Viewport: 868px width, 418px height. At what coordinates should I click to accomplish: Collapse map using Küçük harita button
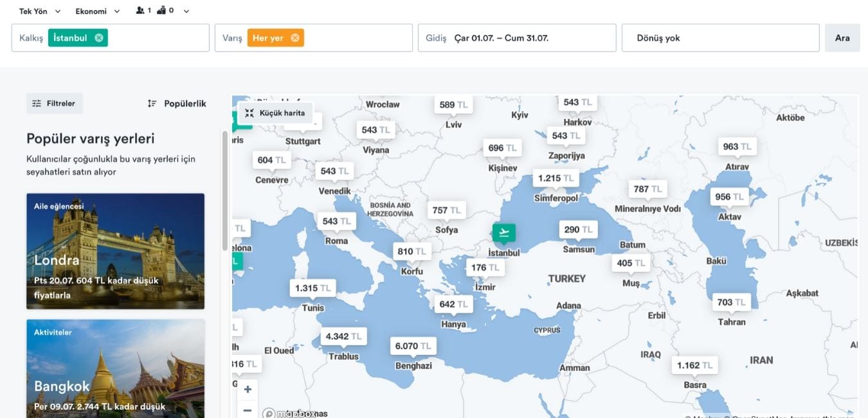click(275, 113)
